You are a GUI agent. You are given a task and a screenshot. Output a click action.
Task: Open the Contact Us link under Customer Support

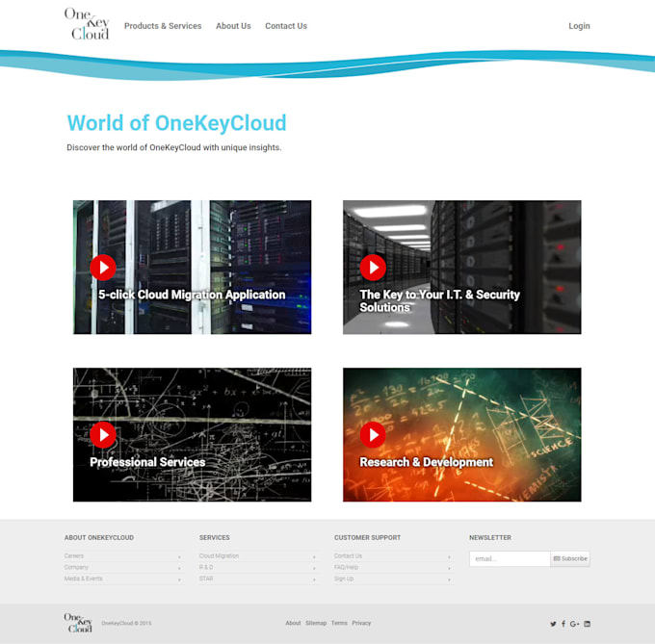(348, 556)
